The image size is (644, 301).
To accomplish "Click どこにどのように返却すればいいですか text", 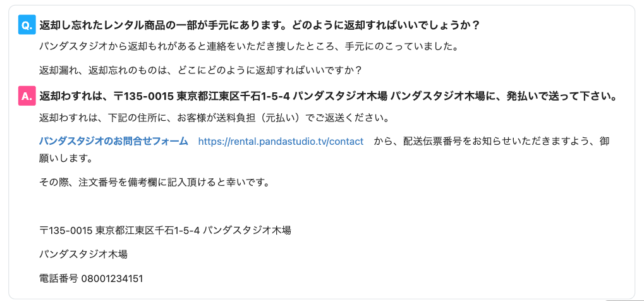I will point(269,70).
